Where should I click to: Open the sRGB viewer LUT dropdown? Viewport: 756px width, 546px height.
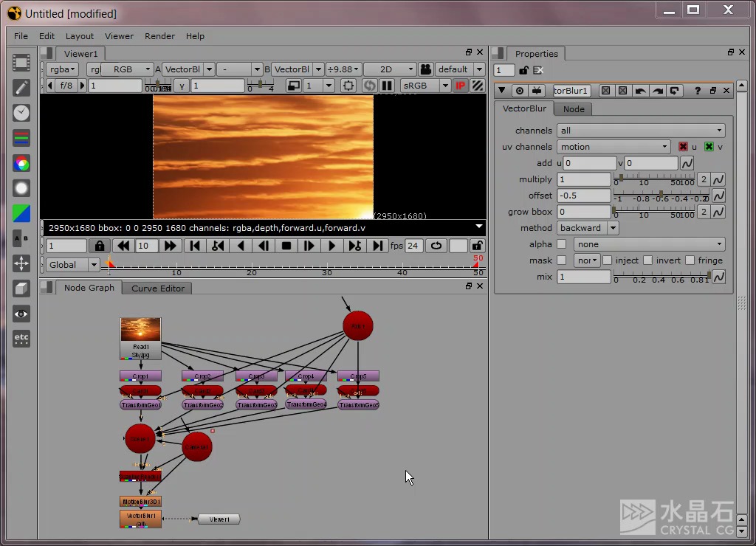click(425, 86)
